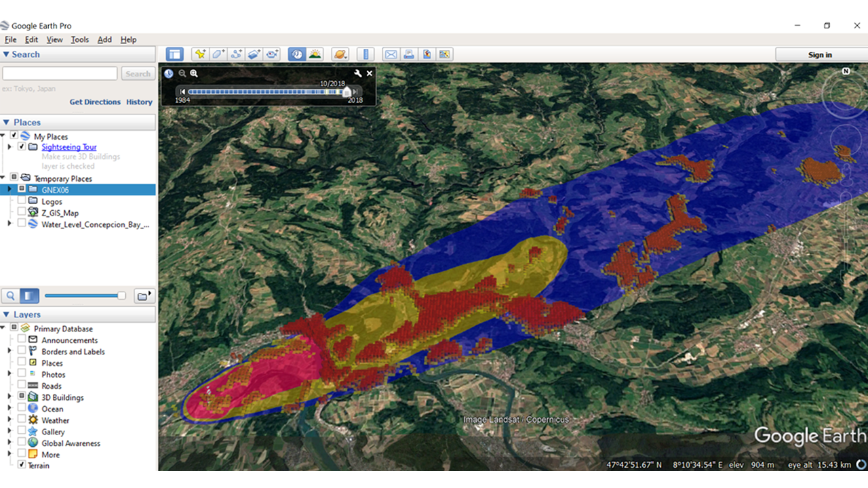The height and width of the screenshot is (488, 868).
Task: Open time slider options wrench
Action: [358, 73]
